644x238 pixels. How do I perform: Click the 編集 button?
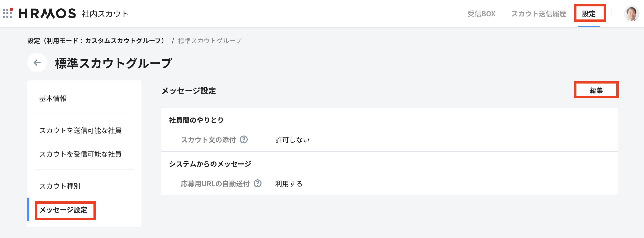click(x=596, y=90)
